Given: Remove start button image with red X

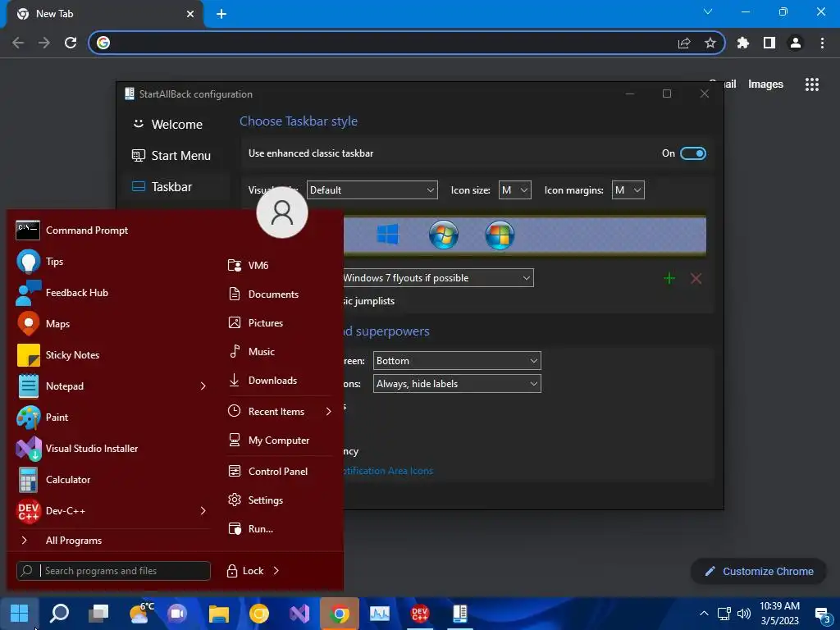Looking at the screenshot, I should point(696,279).
